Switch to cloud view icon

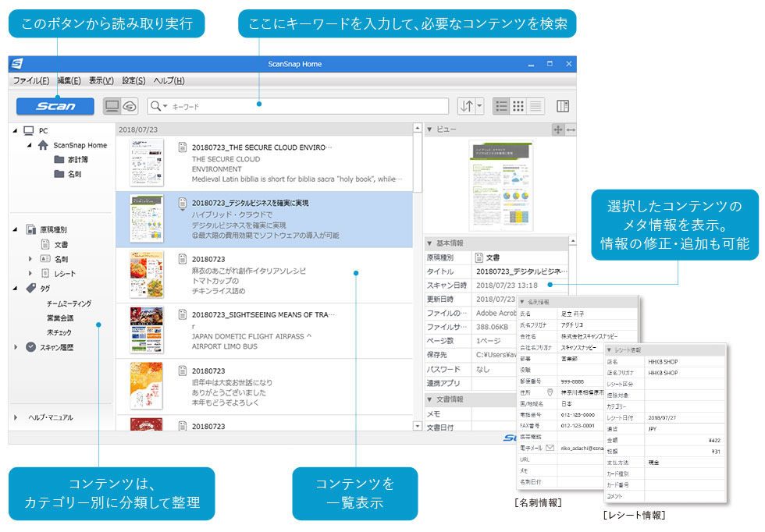(130, 106)
